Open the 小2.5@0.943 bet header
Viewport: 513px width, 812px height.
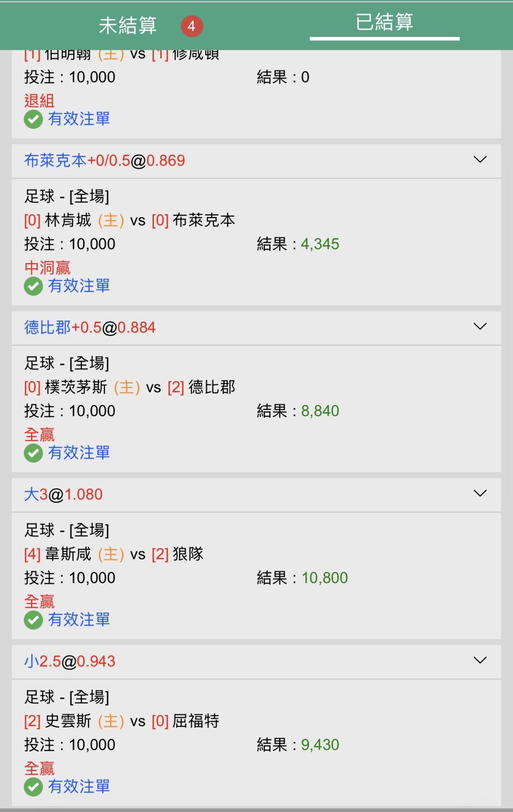256,661
